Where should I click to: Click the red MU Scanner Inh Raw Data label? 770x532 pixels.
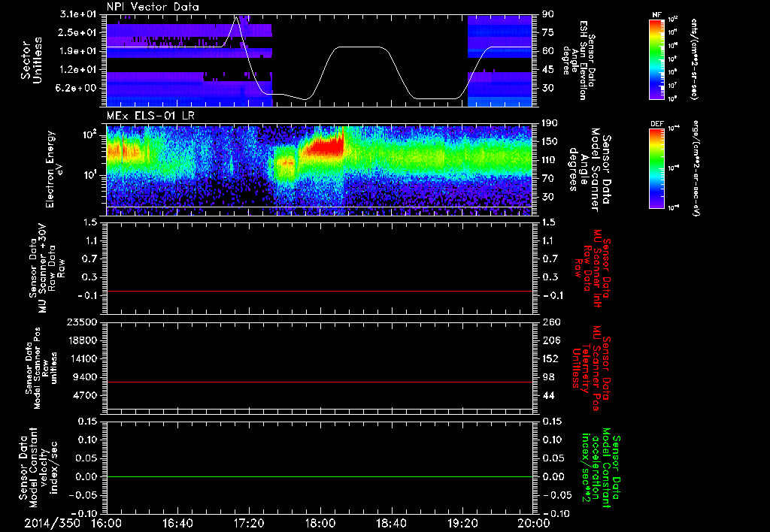click(593, 268)
